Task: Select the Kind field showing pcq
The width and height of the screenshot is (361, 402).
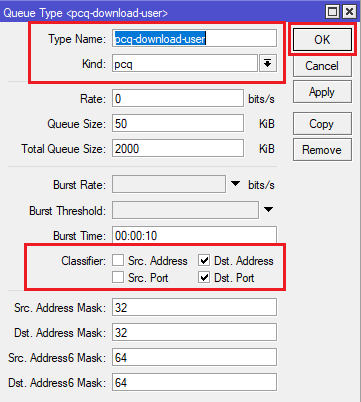Action: 185,63
